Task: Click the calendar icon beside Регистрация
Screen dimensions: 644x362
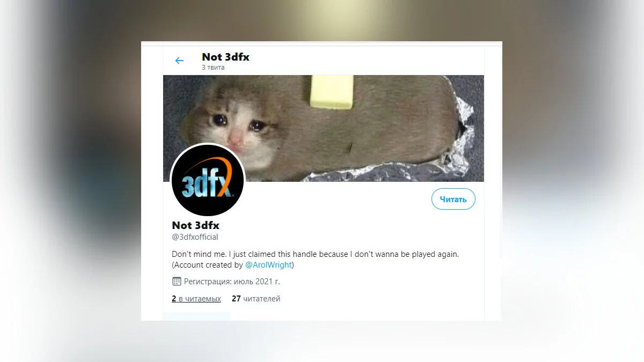Action: click(x=177, y=281)
